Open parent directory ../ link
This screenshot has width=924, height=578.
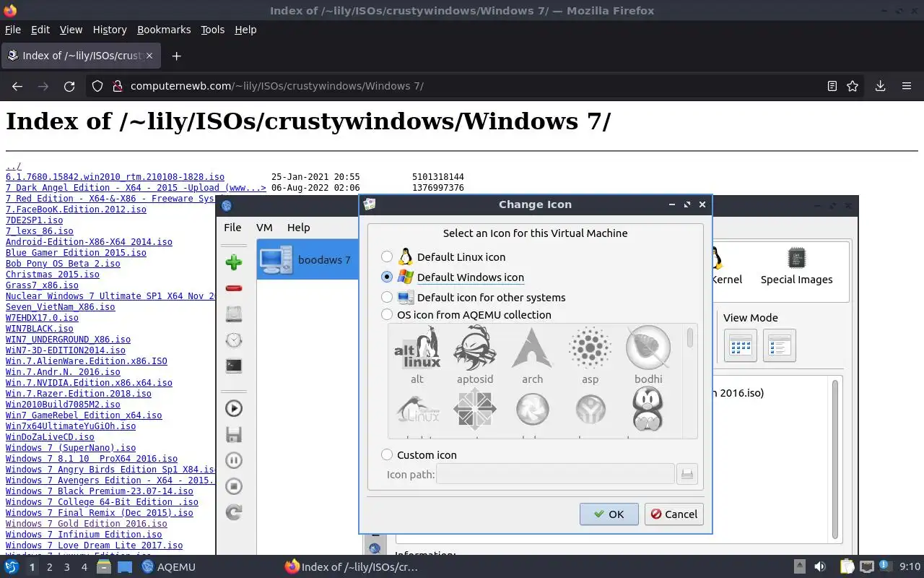click(x=14, y=166)
